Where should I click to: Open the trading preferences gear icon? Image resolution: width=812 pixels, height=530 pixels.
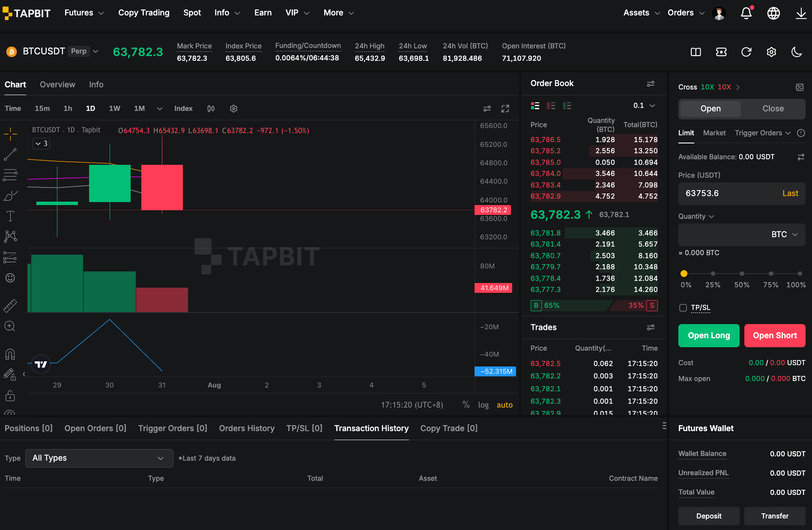(x=771, y=52)
